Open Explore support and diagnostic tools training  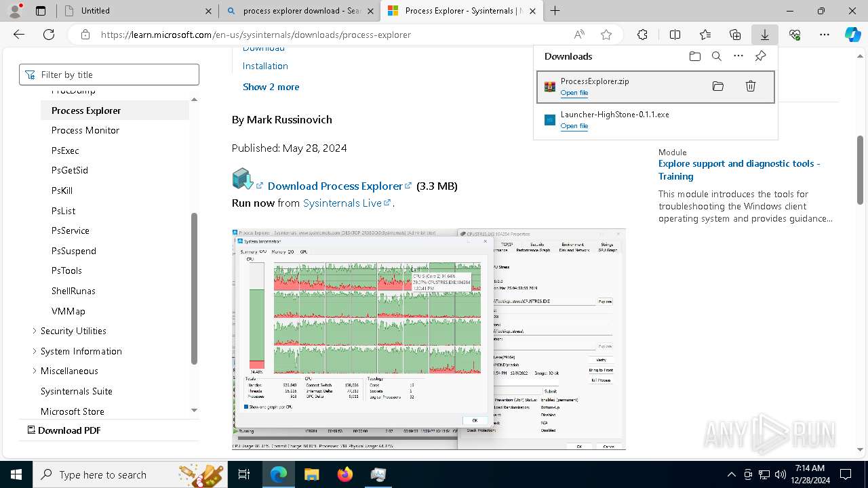pyautogui.click(x=739, y=169)
